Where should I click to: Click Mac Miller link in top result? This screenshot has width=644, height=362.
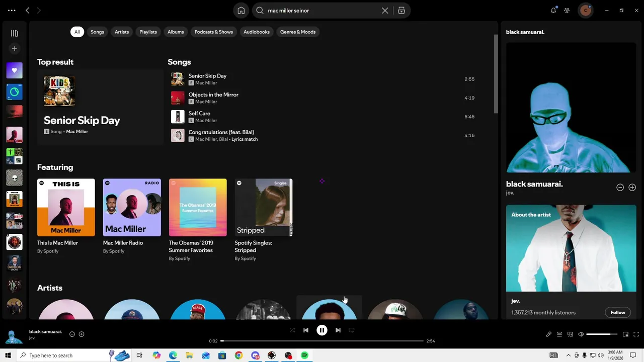click(77, 132)
